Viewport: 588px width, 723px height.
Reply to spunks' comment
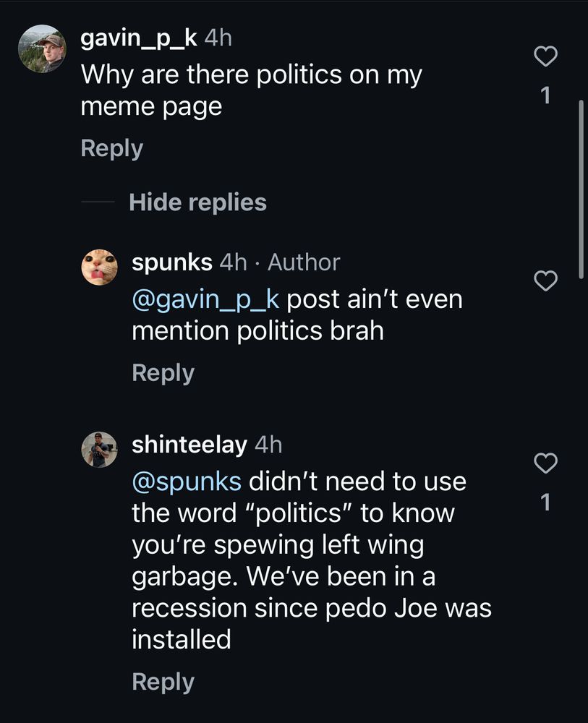pos(163,373)
